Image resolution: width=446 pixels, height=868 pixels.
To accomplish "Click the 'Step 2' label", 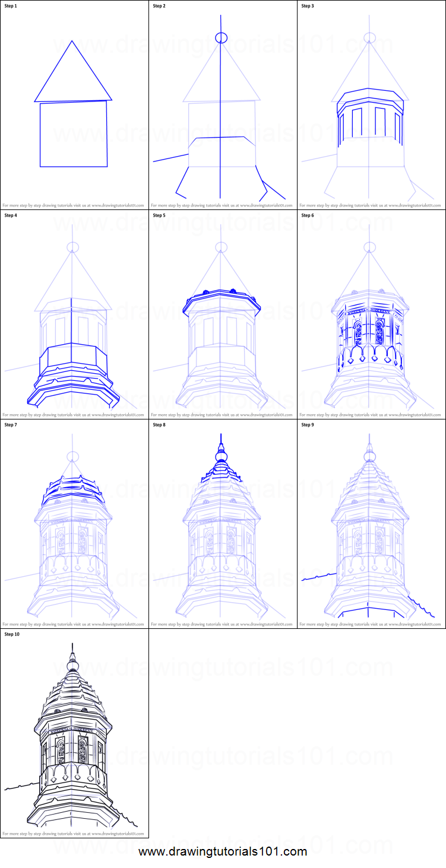I will point(160,6).
